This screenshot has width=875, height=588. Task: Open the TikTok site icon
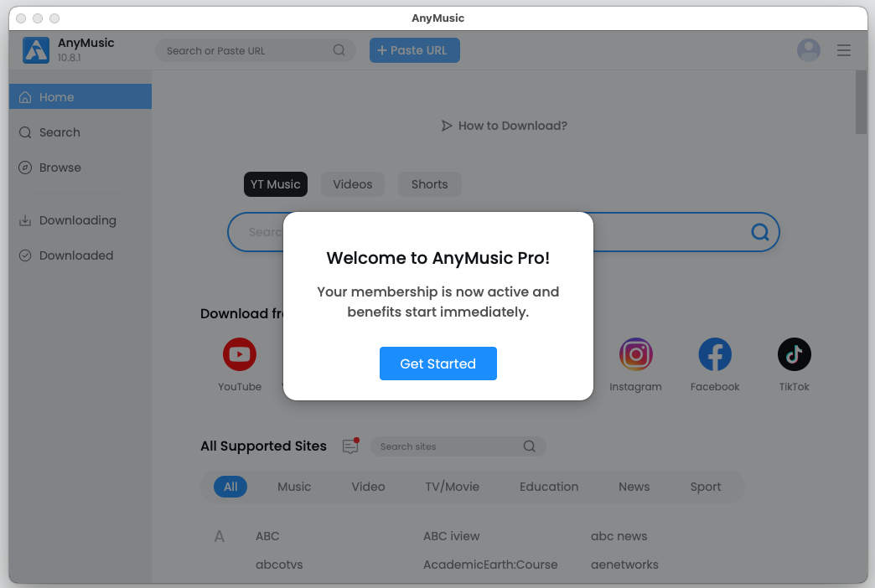[x=794, y=354]
